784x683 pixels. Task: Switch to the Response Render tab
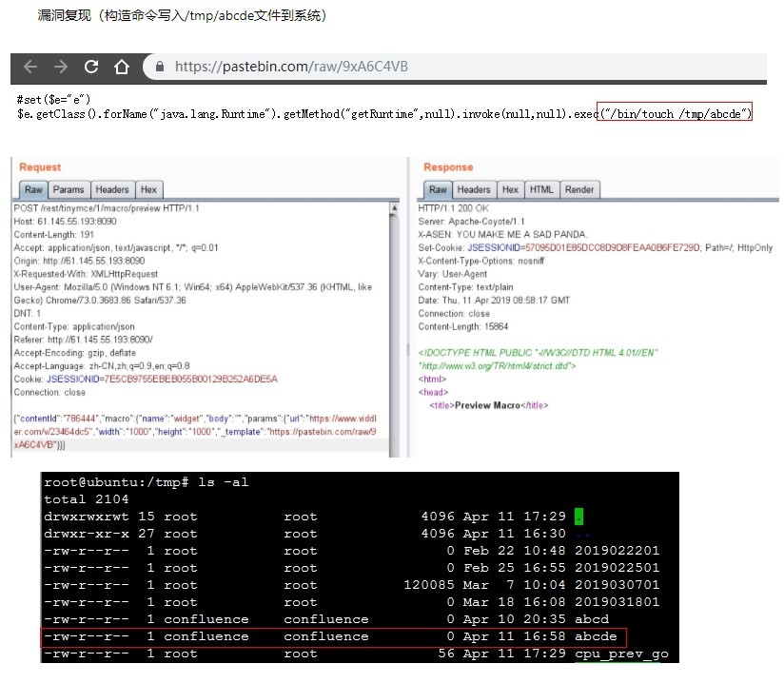coord(579,189)
